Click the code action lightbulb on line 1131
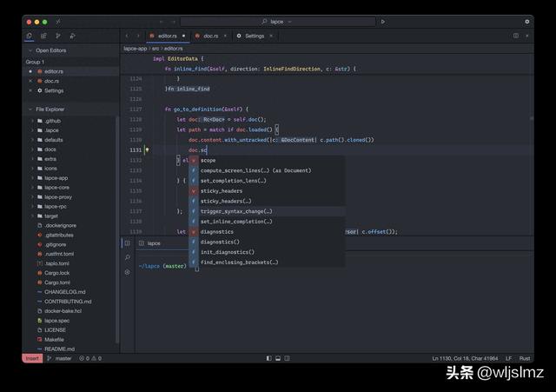556x392 pixels. tap(147, 150)
